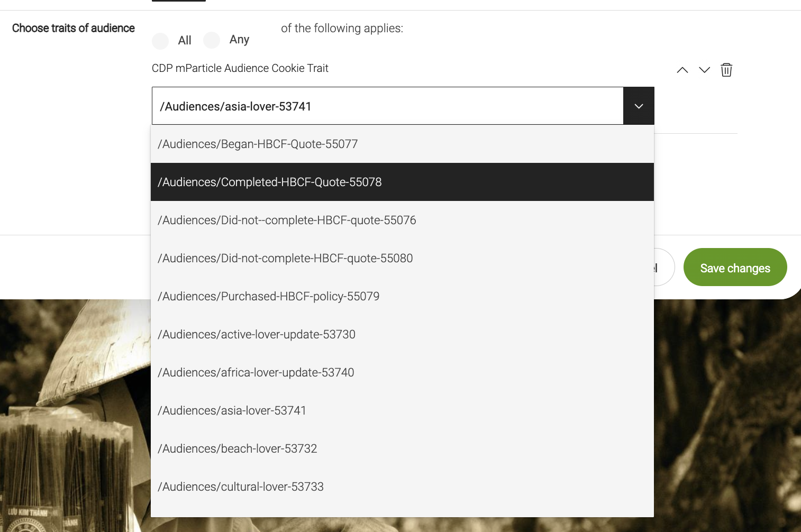Click the partially hidden Cancel button

click(664, 268)
